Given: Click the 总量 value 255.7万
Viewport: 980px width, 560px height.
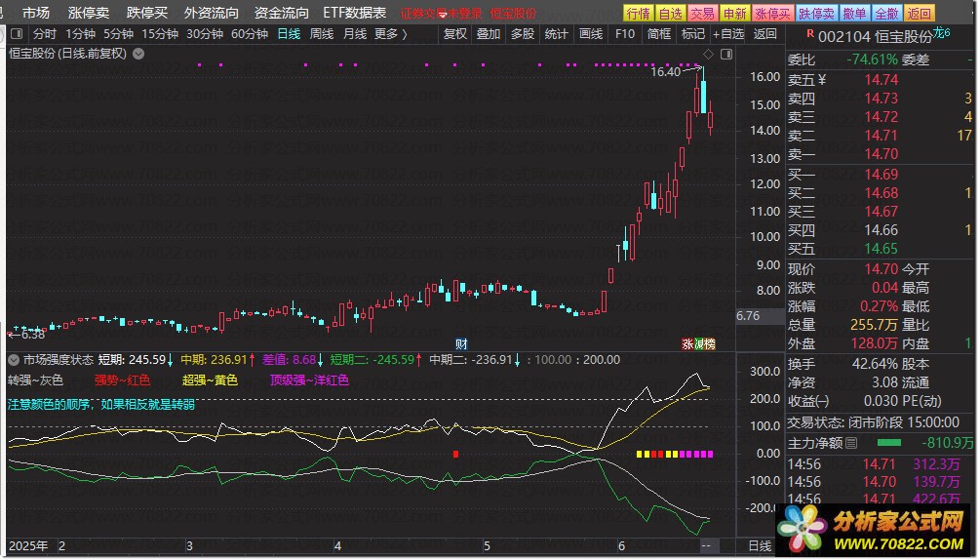Looking at the screenshot, I should [874, 325].
